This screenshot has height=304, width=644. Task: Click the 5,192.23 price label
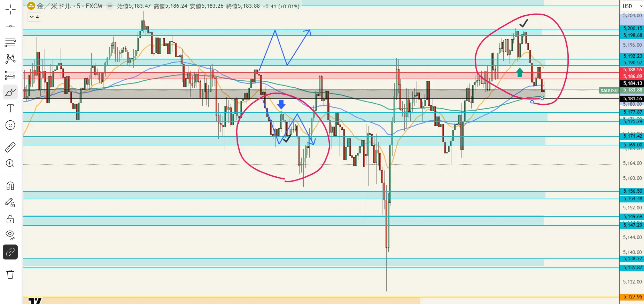pyautogui.click(x=633, y=56)
